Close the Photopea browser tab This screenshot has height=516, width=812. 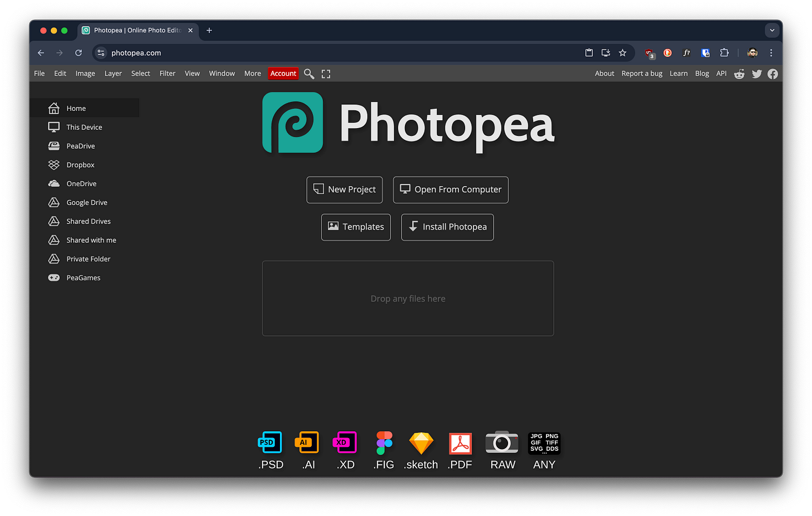tap(190, 30)
